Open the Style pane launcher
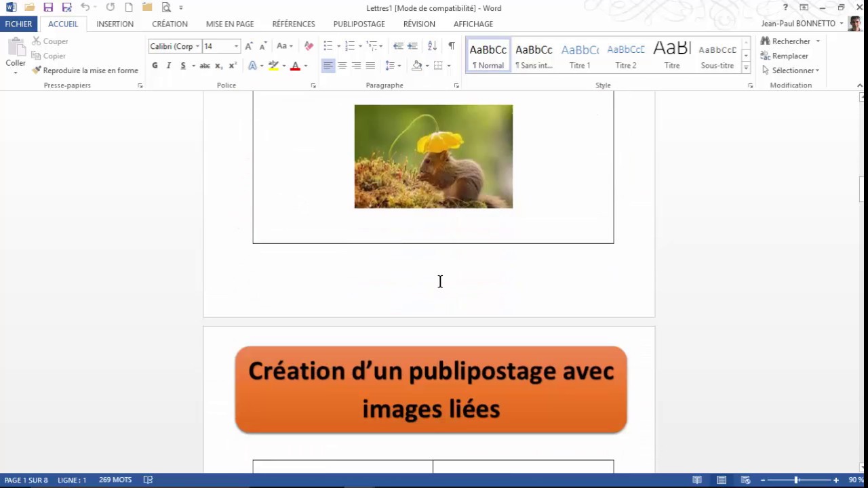This screenshot has width=868, height=488. coord(751,86)
